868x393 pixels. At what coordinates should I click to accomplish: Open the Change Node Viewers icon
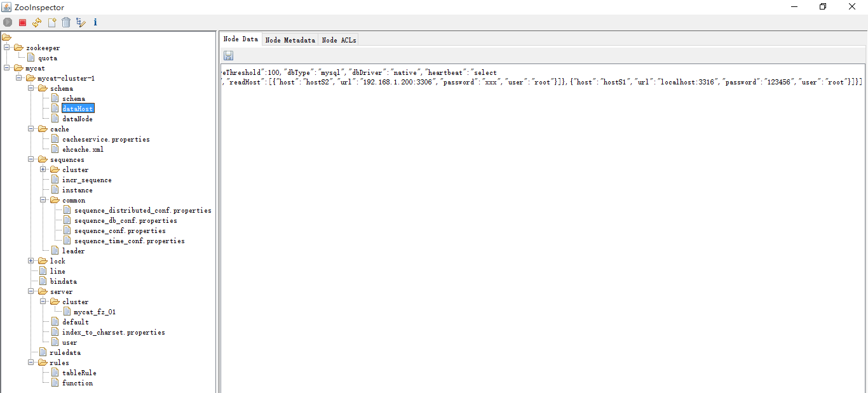pyautogui.click(x=81, y=22)
